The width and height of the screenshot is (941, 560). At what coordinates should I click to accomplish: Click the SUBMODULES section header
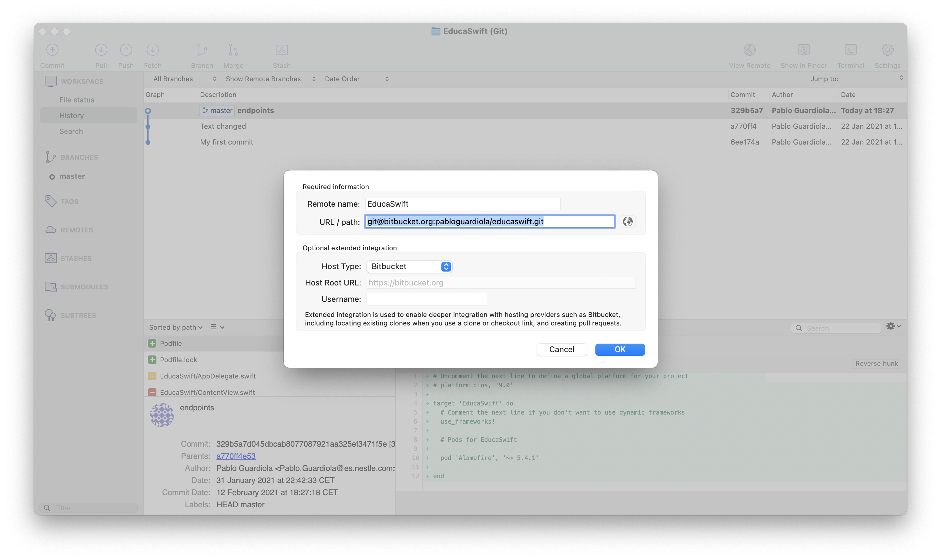[x=84, y=287]
